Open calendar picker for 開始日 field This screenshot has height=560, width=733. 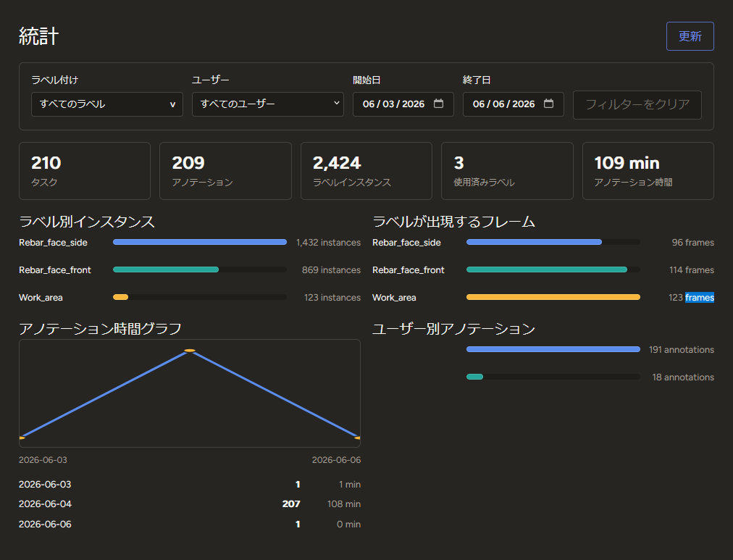(x=438, y=104)
